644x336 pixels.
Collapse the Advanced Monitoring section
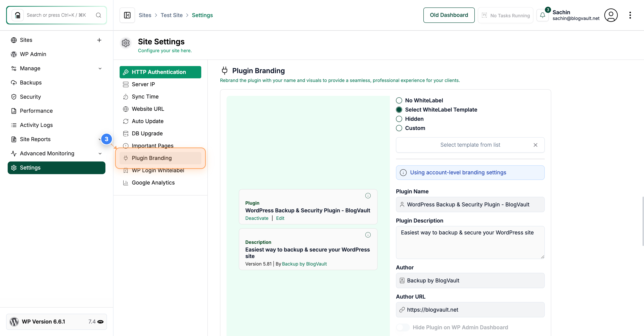click(100, 153)
